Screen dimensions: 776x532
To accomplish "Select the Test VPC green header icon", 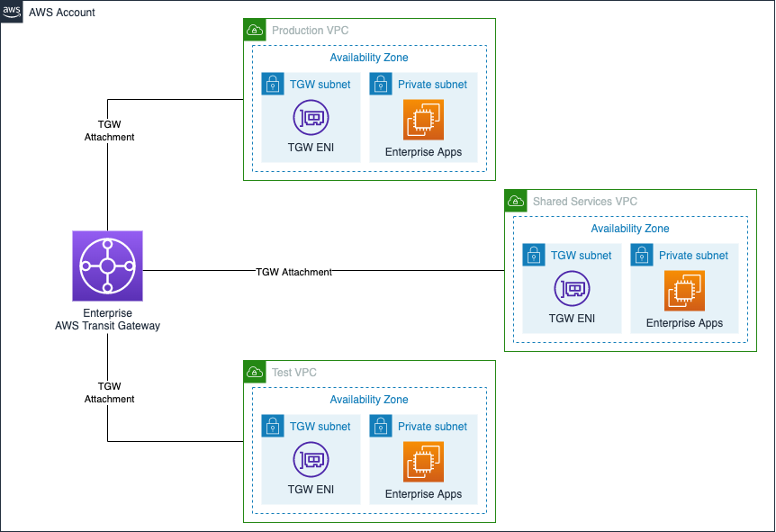I will coord(254,372).
